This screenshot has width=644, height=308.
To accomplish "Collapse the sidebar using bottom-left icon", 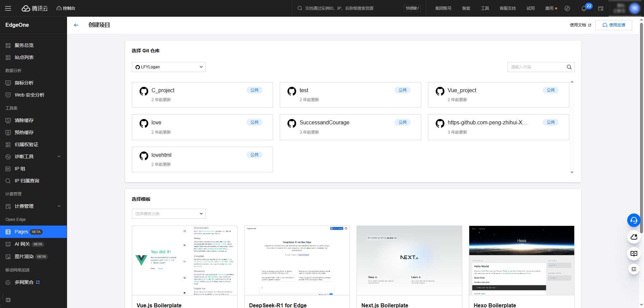I will [8, 300].
